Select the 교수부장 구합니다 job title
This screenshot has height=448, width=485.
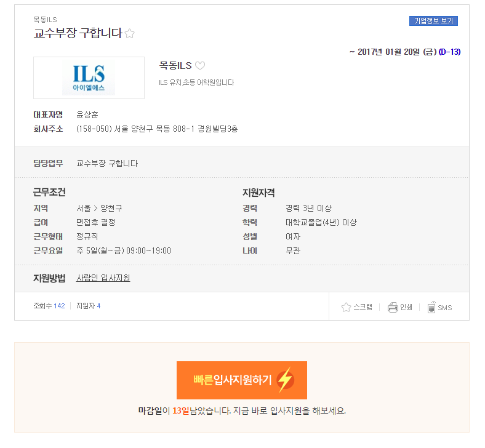(78, 33)
